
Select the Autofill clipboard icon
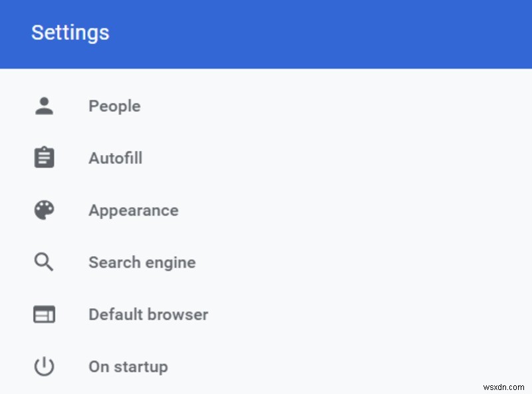(43, 157)
